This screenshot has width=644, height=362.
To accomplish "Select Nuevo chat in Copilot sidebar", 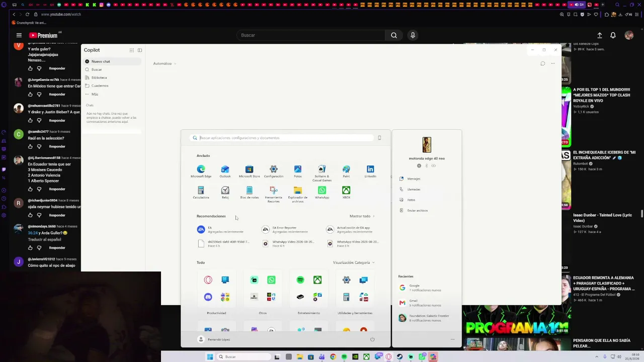I will [x=113, y=61].
